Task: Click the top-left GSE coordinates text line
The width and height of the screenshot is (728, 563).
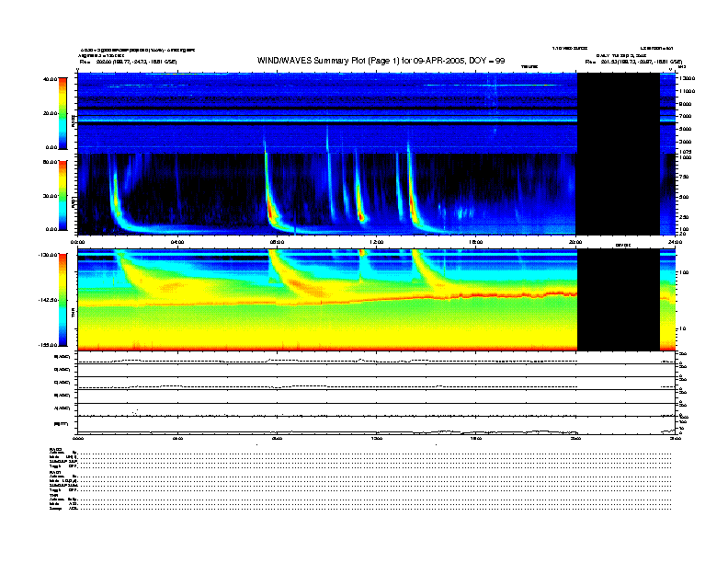Action: pyautogui.click(x=128, y=62)
